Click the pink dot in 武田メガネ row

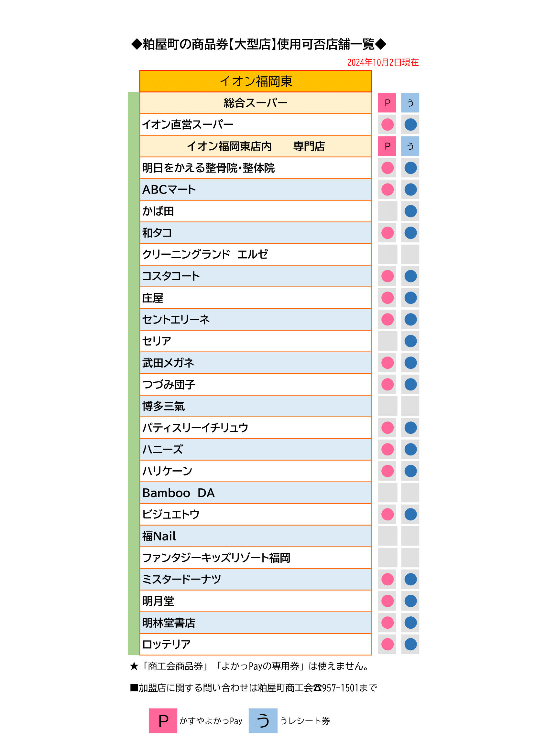coord(388,363)
